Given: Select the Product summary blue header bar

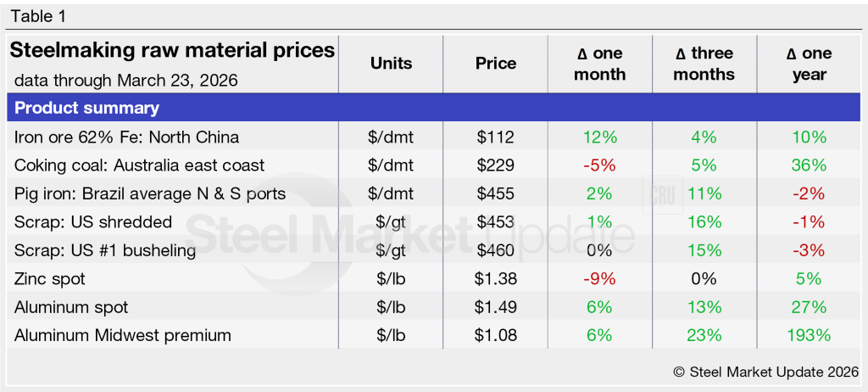Looking at the screenshot, I should pyautogui.click(x=432, y=109).
